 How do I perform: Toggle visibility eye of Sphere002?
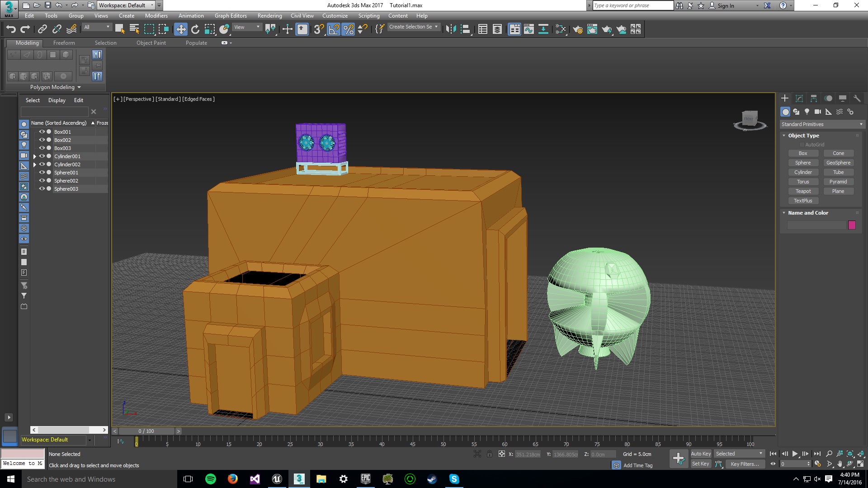click(x=42, y=181)
